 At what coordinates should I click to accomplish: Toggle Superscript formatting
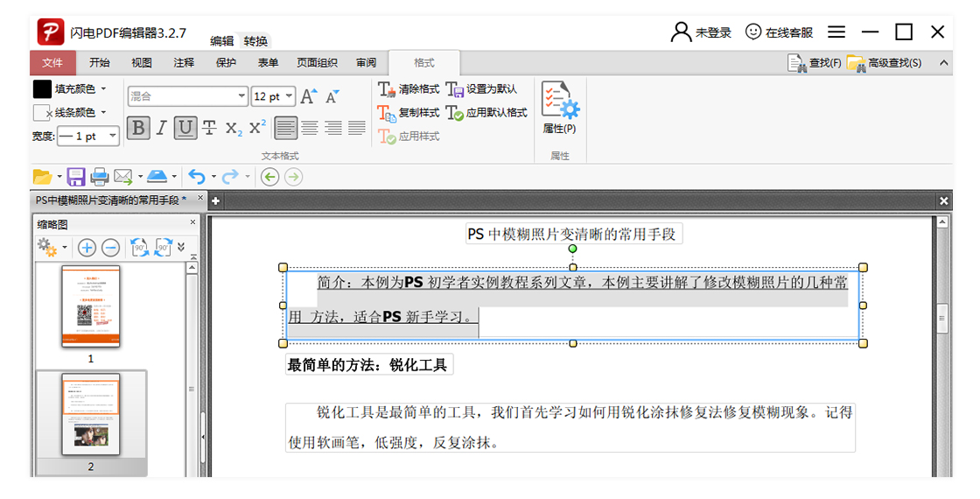257,128
